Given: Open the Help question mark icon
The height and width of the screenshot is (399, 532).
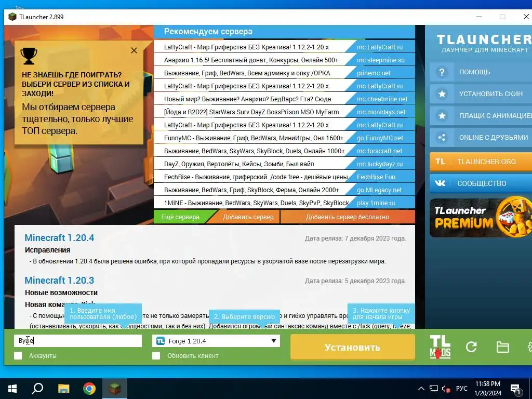Looking at the screenshot, I should (442, 72).
